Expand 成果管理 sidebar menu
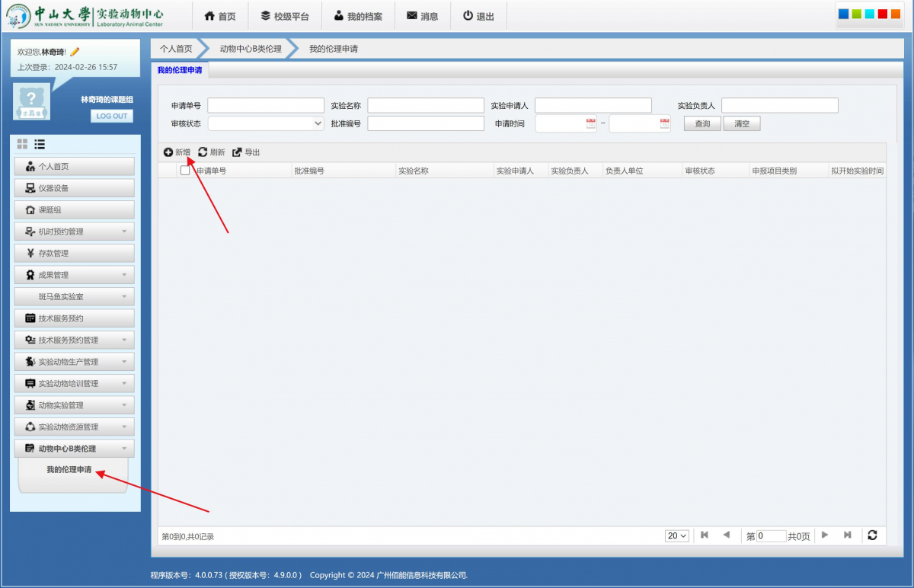Screen dimensions: 914x588 click(x=75, y=275)
